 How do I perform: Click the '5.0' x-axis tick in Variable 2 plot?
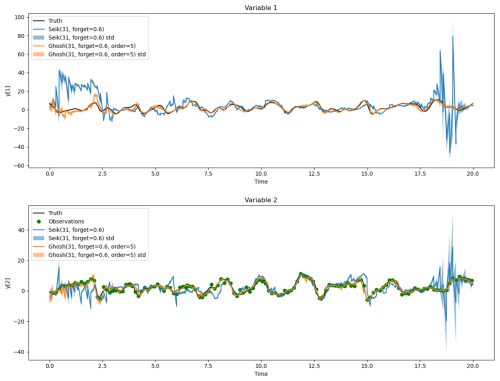click(155, 366)
